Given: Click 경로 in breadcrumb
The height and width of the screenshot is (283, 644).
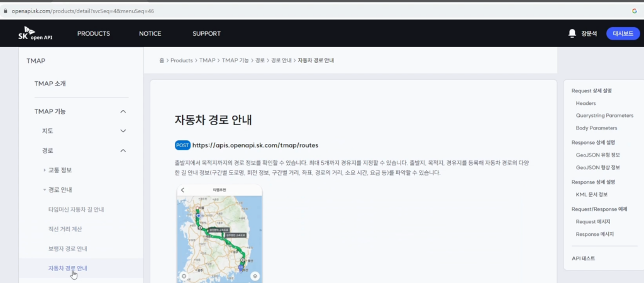Looking at the screenshot, I should (260, 60).
